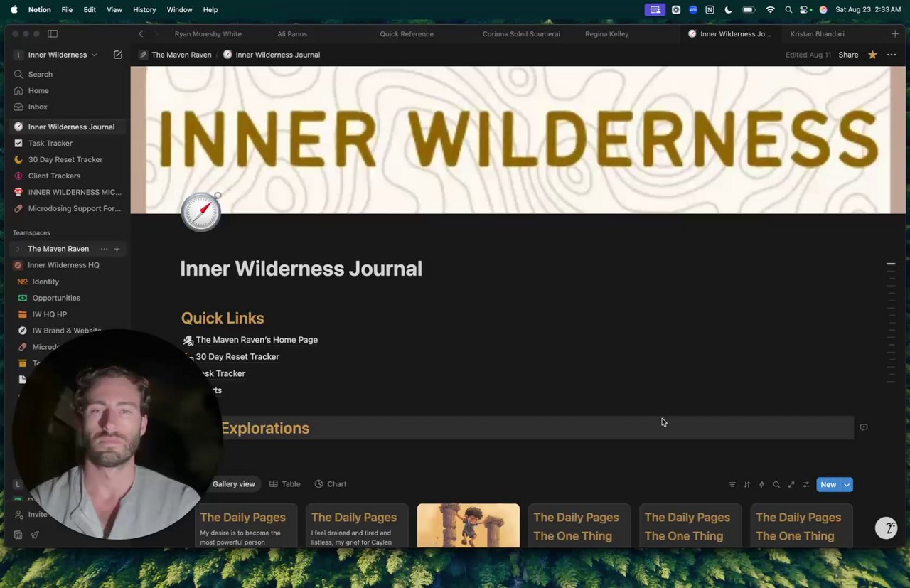Select the Gallery view tab
Image resolution: width=910 pixels, height=588 pixels.
click(x=233, y=484)
